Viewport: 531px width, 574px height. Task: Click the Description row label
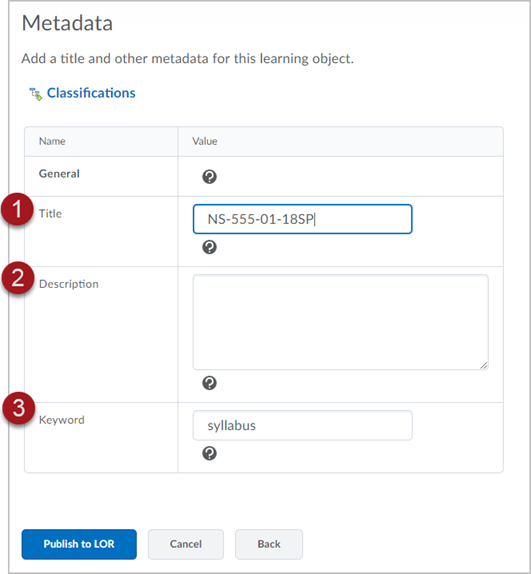69,284
